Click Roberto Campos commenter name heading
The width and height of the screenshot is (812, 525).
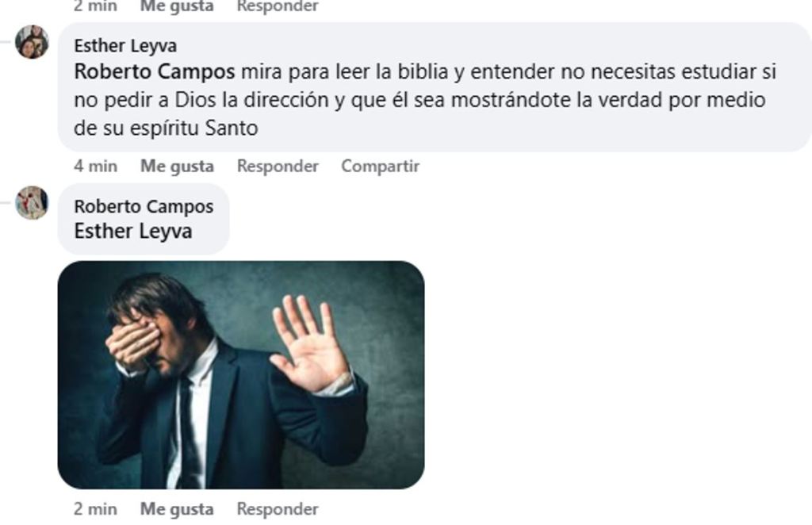coord(144,206)
